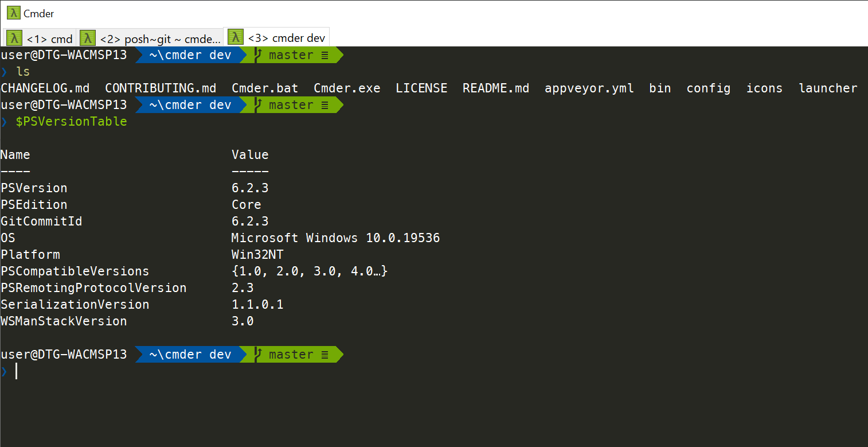Select the master branch segment in the prompt
The height and width of the screenshot is (447, 868).
[291, 55]
